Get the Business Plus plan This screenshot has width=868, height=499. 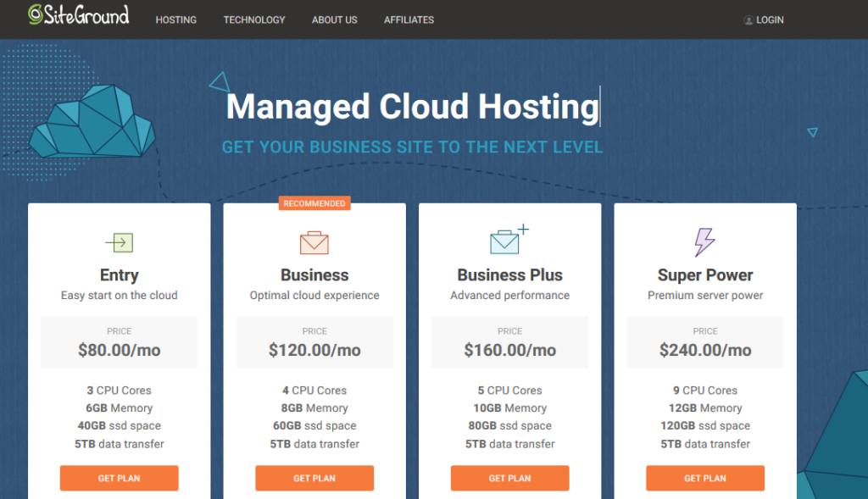[x=509, y=478]
